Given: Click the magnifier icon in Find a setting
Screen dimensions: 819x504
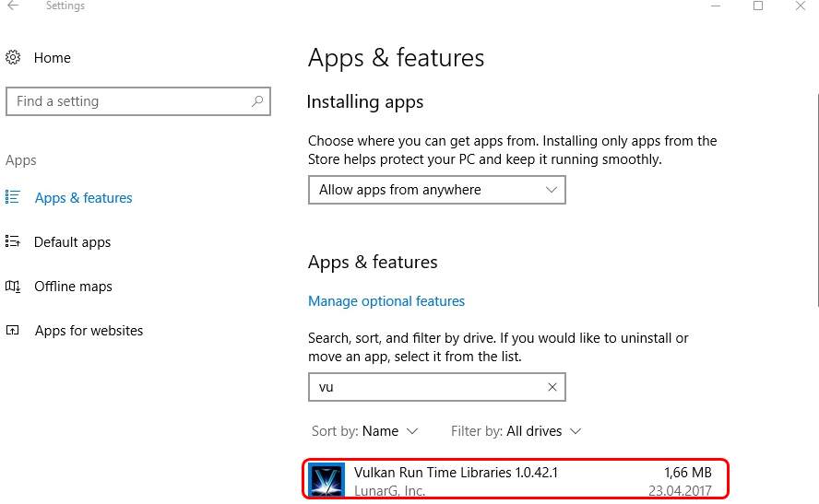Looking at the screenshot, I should tap(256, 101).
